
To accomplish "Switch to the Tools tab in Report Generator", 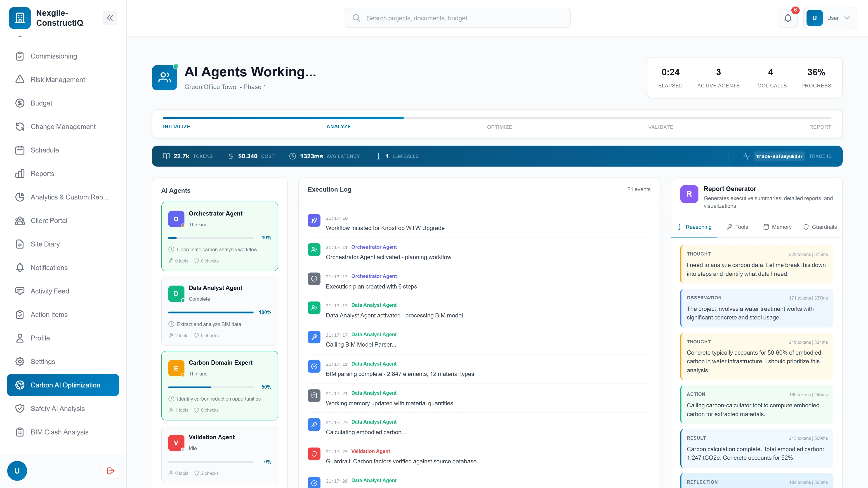I will [737, 227].
